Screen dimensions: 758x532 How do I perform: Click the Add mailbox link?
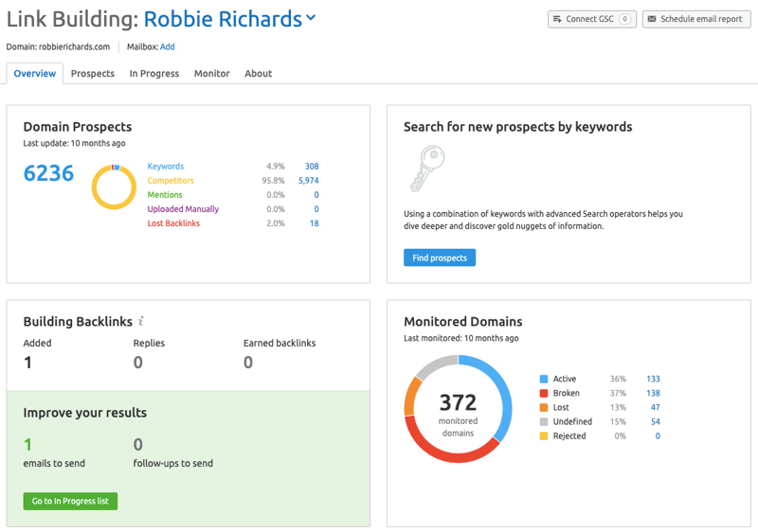(167, 46)
